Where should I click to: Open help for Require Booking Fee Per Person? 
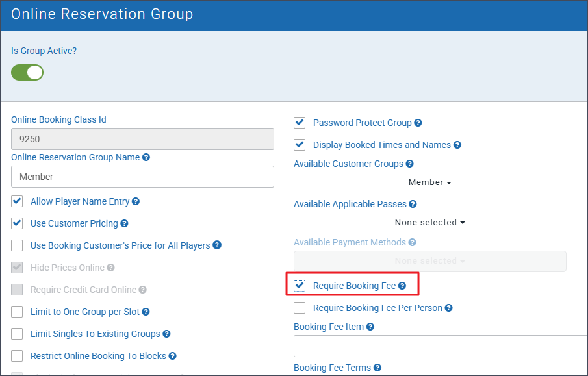point(448,308)
